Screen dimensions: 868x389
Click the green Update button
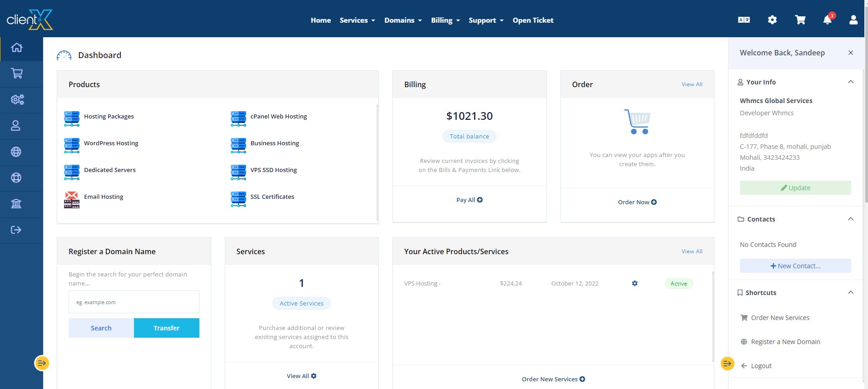pyautogui.click(x=795, y=188)
